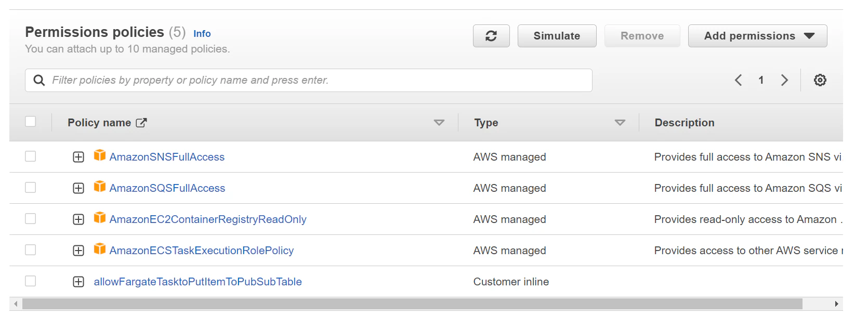The height and width of the screenshot is (315, 868).
Task: Click the Remove button
Action: coord(642,36)
